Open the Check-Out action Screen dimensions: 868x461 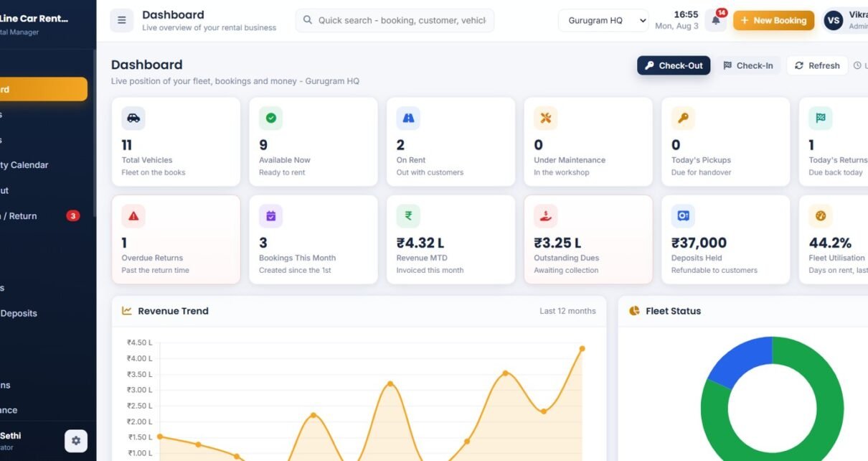click(674, 65)
